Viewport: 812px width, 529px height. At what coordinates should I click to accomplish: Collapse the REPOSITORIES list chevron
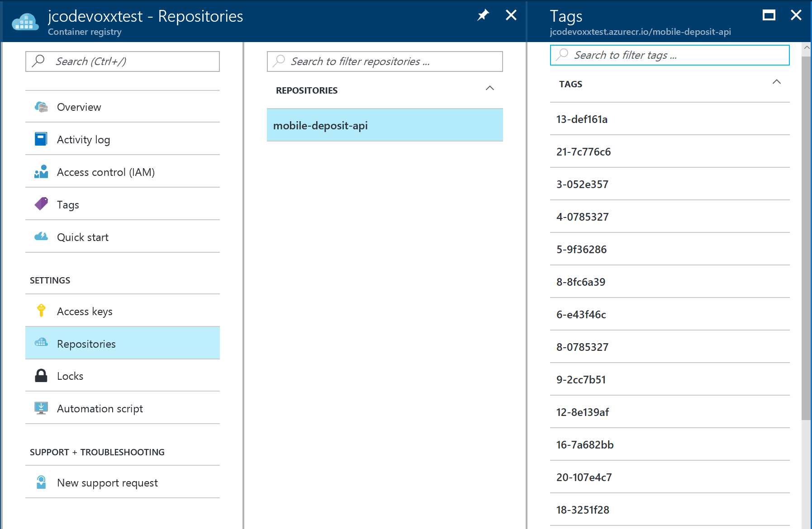490,88
